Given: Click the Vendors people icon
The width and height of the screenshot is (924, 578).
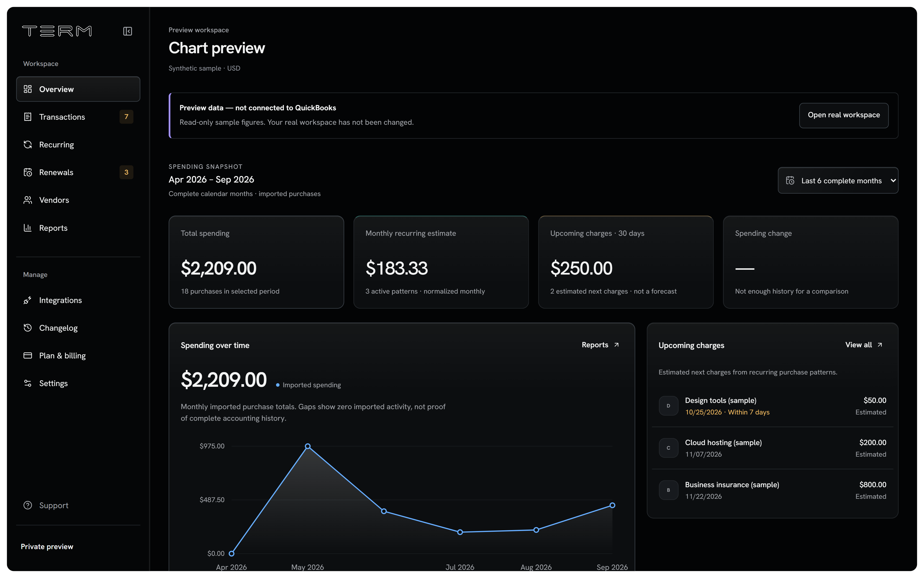Looking at the screenshot, I should [x=27, y=200].
